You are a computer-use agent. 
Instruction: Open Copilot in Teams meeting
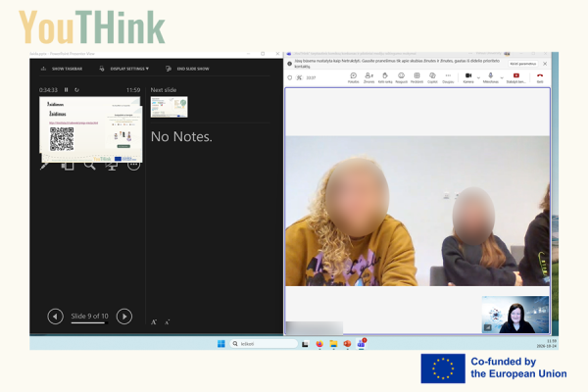[x=432, y=77]
